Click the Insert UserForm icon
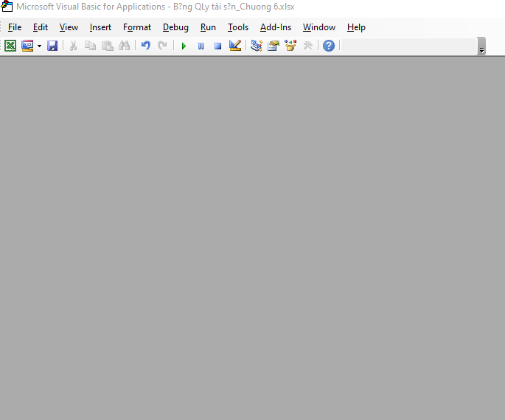505x420 pixels. 27,46
